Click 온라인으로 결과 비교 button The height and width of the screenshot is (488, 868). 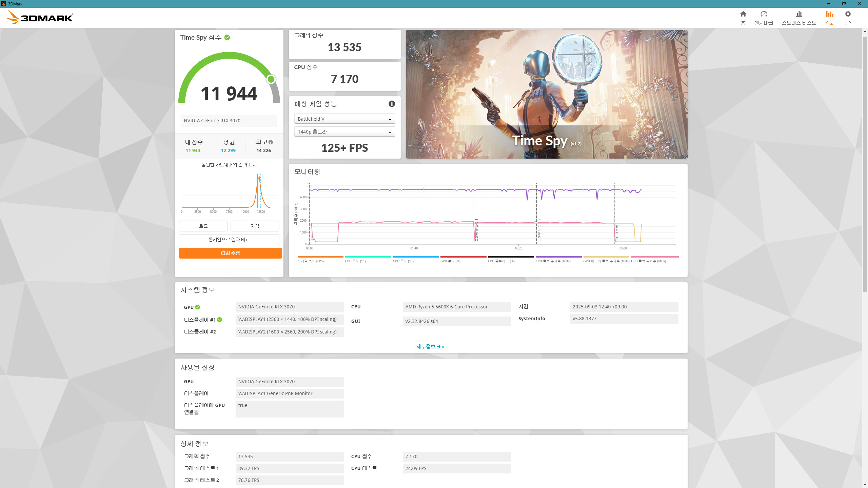tap(229, 240)
